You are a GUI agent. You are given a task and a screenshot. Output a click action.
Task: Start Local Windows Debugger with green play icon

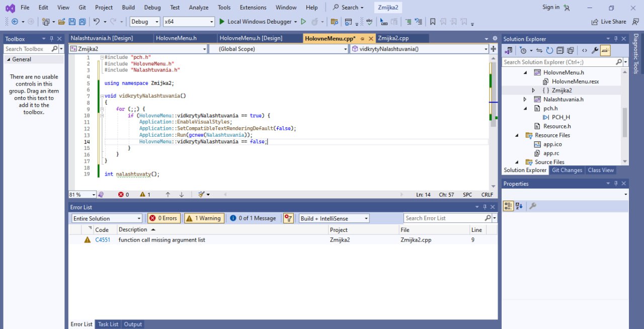click(222, 22)
